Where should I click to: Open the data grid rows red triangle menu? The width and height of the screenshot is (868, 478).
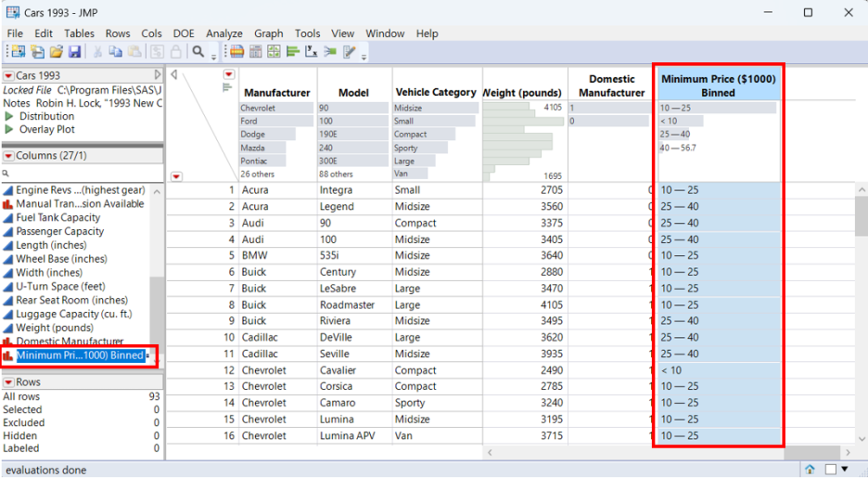coord(176,176)
